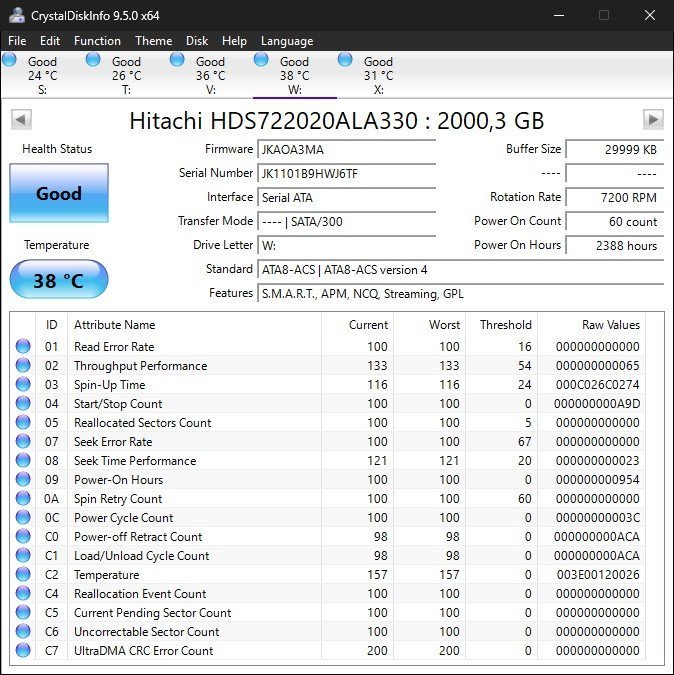Click the blue orb beside Reallocated Sectors Count
This screenshot has width=674, height=675.
pyautogui.click(x=23, y=423)
